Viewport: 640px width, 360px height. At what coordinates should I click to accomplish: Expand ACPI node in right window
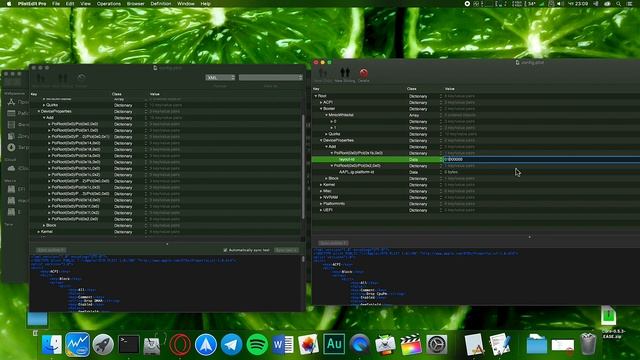tap(321, 102)
